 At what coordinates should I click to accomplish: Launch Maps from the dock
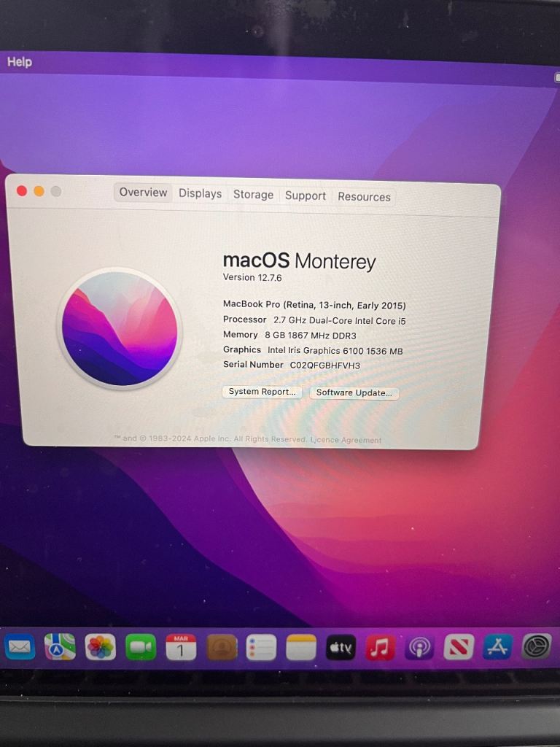coord(60,646)
